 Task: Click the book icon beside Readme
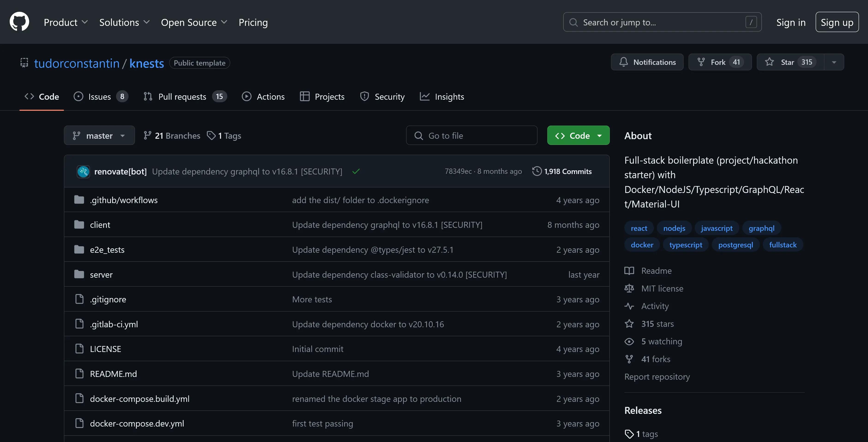(629, 271)
